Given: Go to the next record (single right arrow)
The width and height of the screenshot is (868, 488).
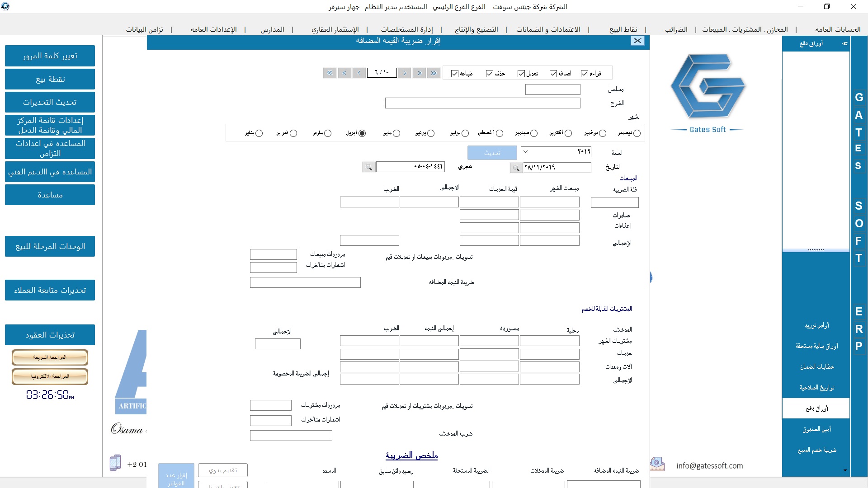Looking at the screenshot, I should click(405, 73).
